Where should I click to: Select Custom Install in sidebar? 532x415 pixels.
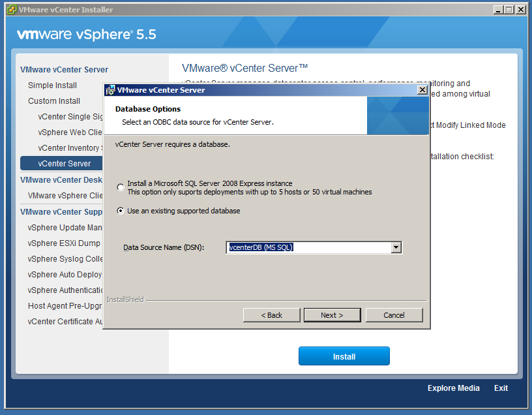[54, 101]
